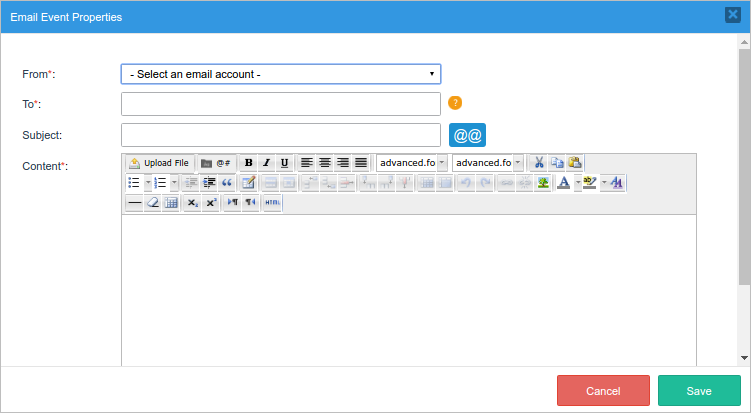Click the Upload File toolbar button
This screenshot has width=751, height=413.
159,163
